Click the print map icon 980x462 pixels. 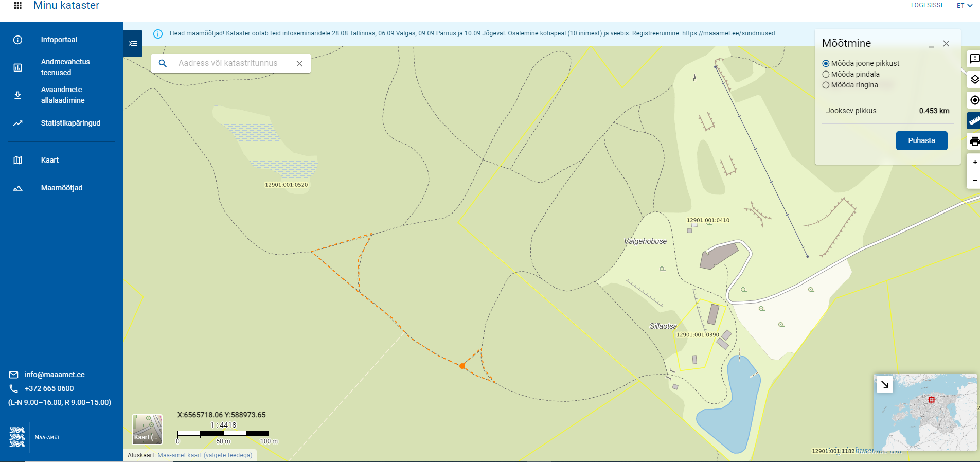(x=974, y=141)
